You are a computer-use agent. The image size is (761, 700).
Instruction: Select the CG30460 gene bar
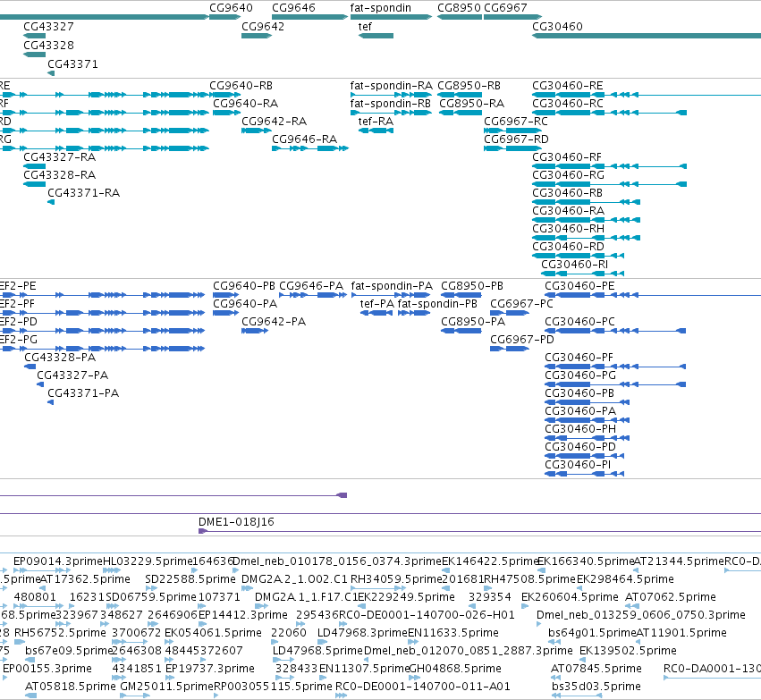tap(647, 36)
